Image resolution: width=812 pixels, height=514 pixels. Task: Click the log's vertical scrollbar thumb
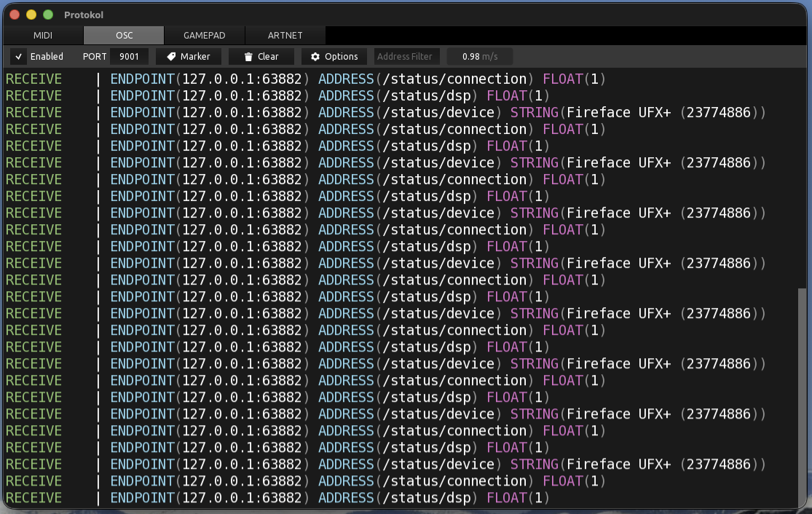tap(802, 398)
